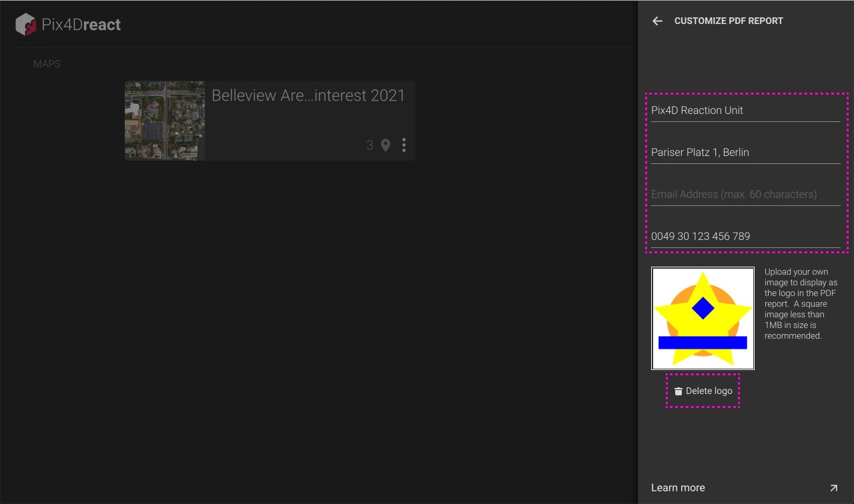The height and width of the screenshot is (504, 854).
Task: Click the map pin marker icon on the map card
Action: [x=386, y=145]
